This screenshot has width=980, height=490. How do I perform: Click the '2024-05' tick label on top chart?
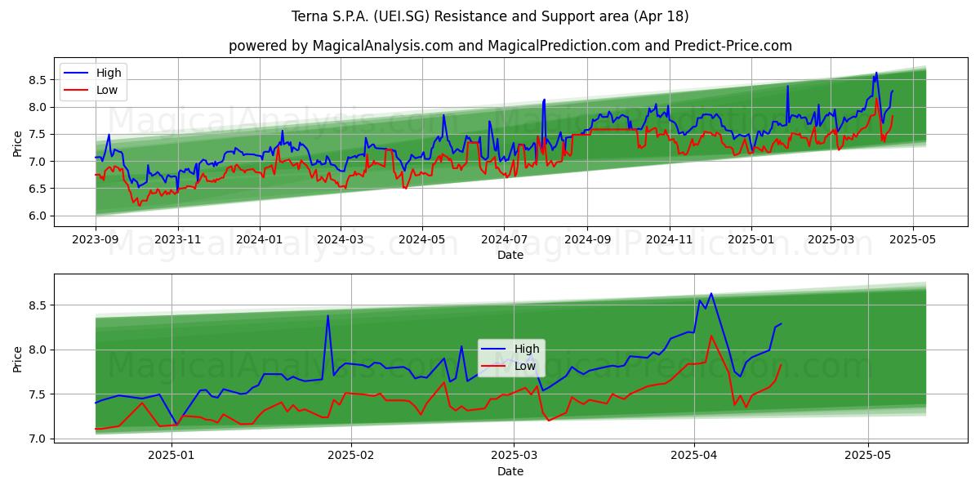tap(422, 239)
